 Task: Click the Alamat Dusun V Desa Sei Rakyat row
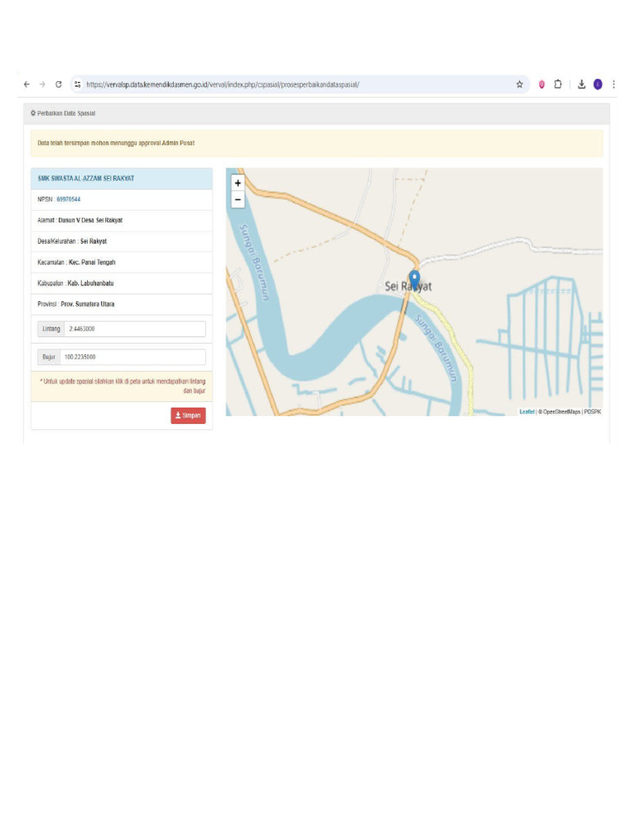tap(121, 220)
